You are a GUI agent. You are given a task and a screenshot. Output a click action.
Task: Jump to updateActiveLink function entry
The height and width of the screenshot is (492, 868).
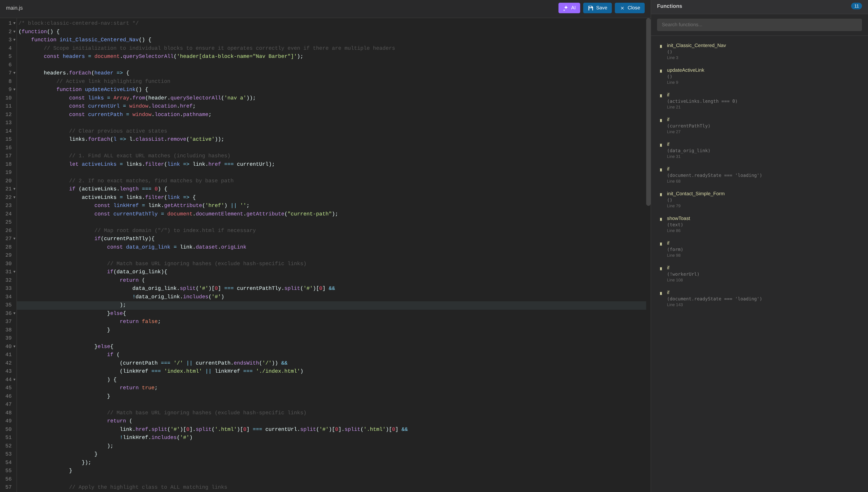[685, 70]
